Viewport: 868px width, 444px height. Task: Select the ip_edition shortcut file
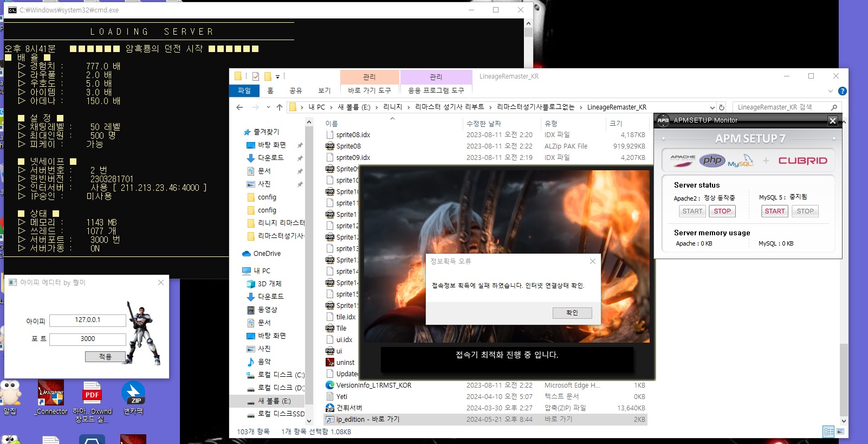486,419
